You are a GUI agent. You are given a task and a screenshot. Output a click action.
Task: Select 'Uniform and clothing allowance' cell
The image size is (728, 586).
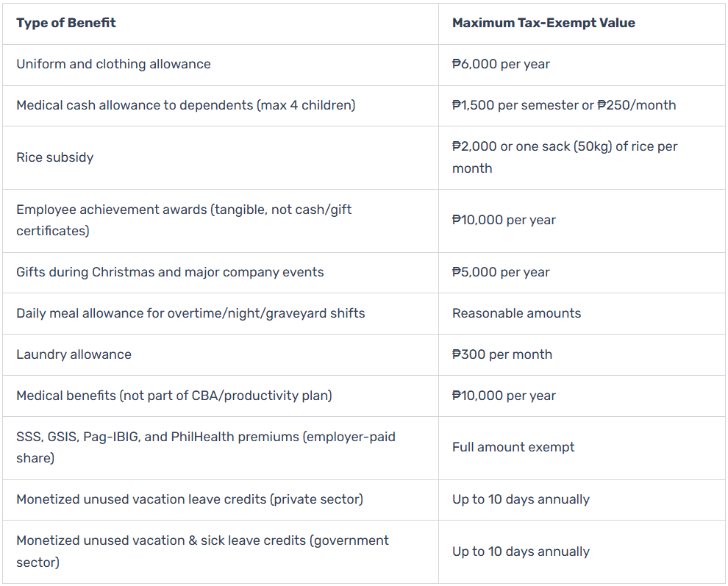(113, 64)
